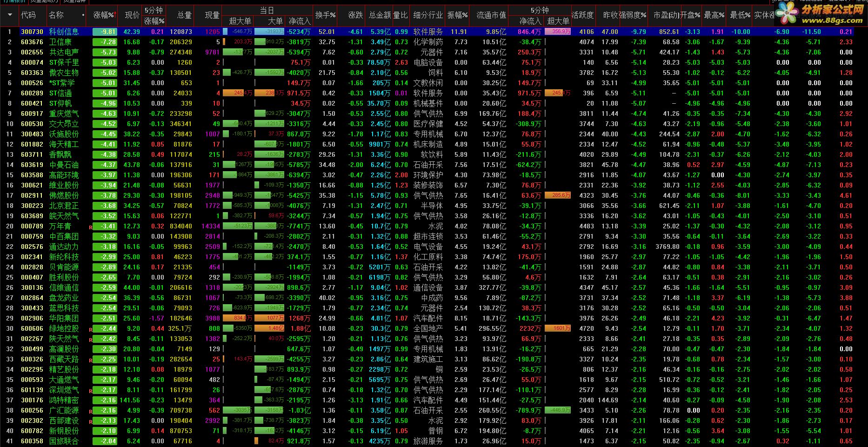The image size is (868, 447).
Task: Select stock name 佛燃股份
Action: [64, 195]
